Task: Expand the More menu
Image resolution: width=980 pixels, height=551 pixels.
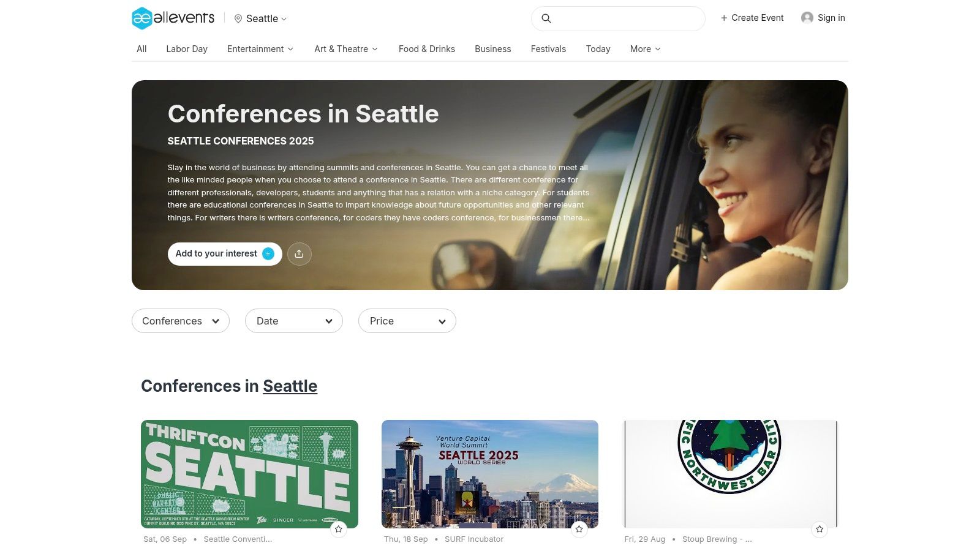Action: (645, 49)
